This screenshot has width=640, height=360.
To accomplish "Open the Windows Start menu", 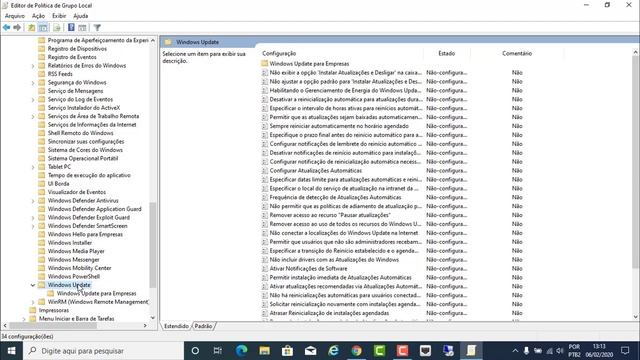I will click(11, 351).
